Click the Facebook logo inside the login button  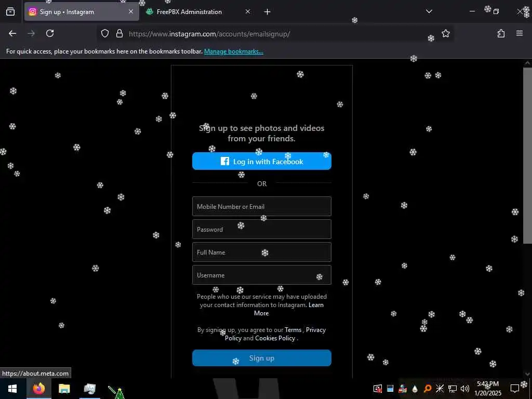224,161
